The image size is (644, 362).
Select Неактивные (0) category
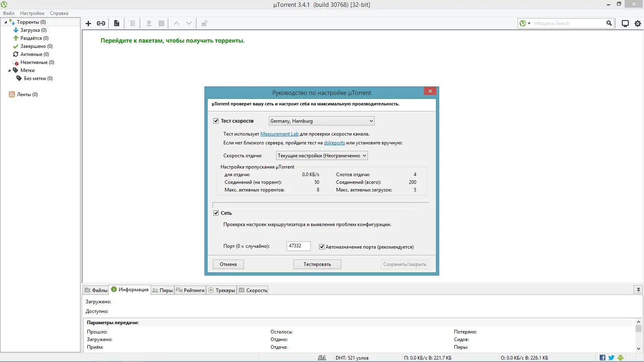[x=37, y=62]
